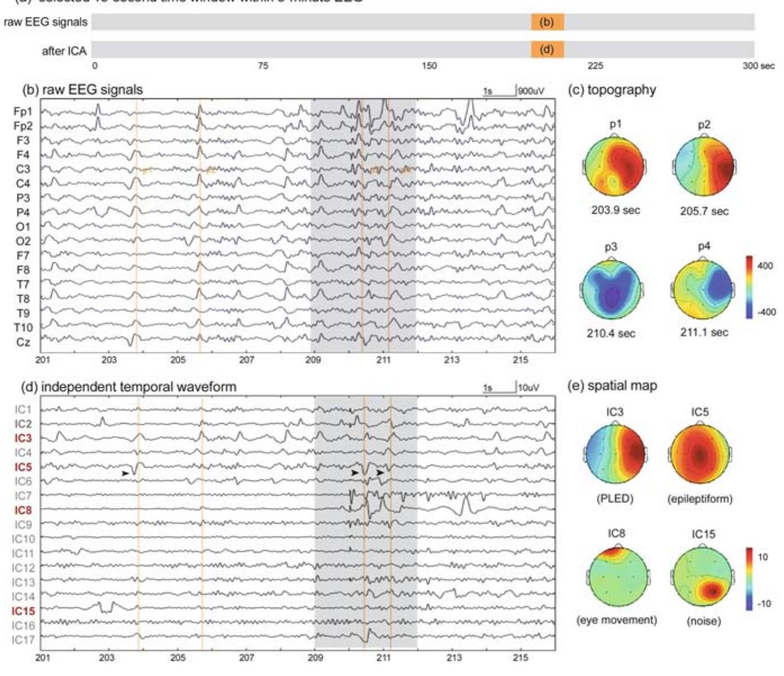Viewport: 784px width, 676px height.
Task: Select the C4 channel label
Action: point(23,184)
